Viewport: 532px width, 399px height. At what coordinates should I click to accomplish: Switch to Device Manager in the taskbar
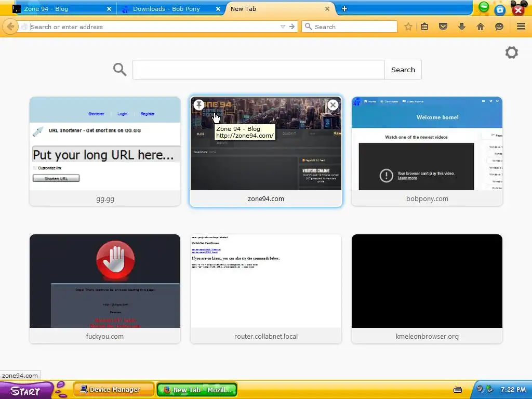pyautogui.click(x=114, y=390)
